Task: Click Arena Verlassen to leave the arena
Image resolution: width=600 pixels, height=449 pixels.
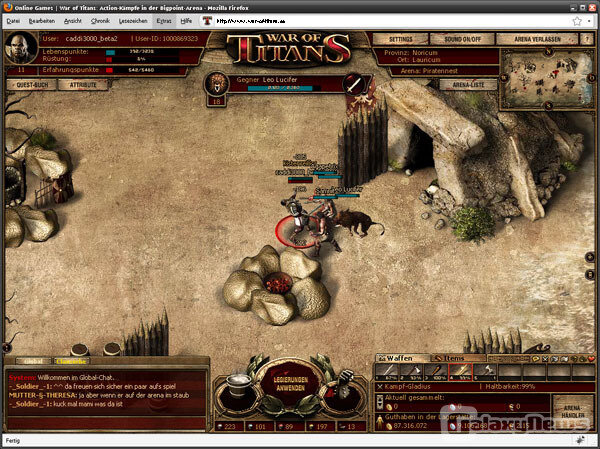Action: 537,39
